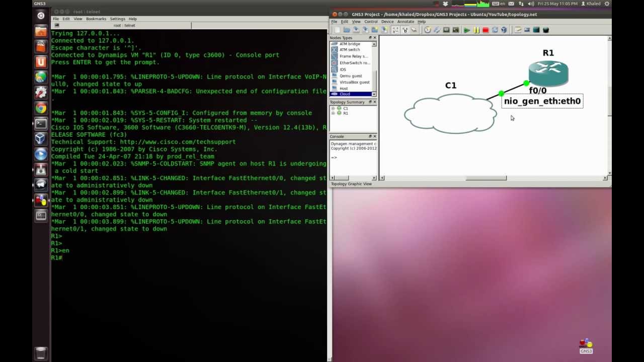Screen dimensions: 644x362
Task: Click the Console panel horizontal scrollbar
Action: (353, 177)
